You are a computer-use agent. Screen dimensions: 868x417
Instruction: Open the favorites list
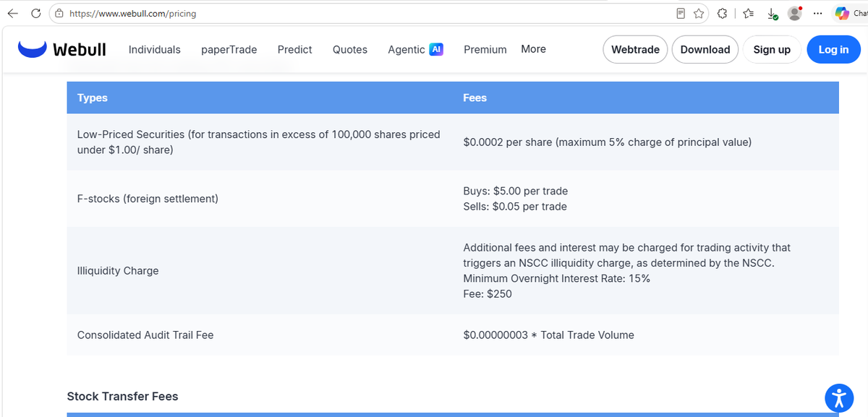pyautogui.click(x=749, y=14)
